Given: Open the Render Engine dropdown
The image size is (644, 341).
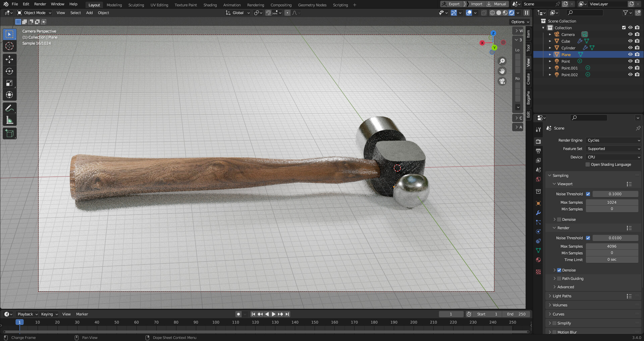Looking at the screenshot, I should 613,140.
